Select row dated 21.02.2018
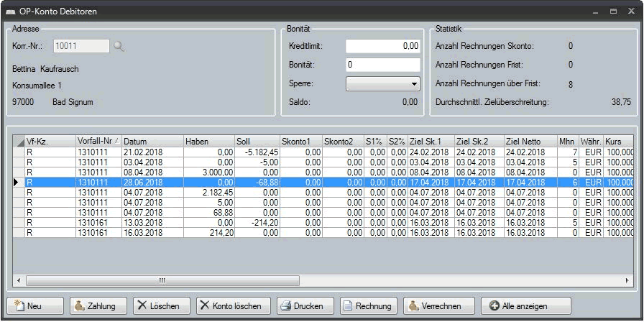This screenshot has height=322, width=644. point(152,152)
